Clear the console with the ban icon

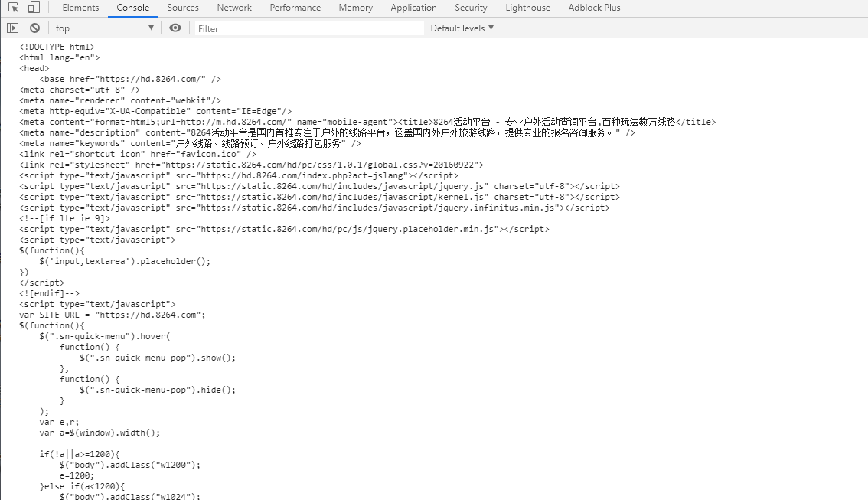click(35, 28)
